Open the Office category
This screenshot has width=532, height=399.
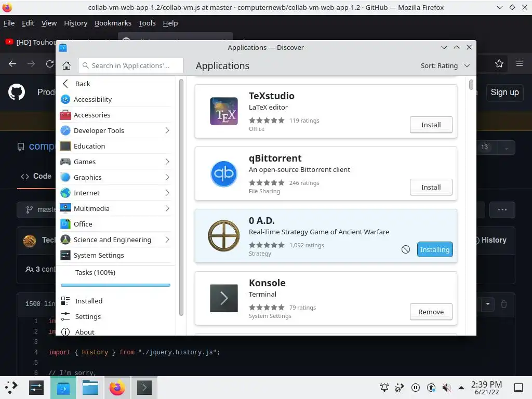[116, 224]
